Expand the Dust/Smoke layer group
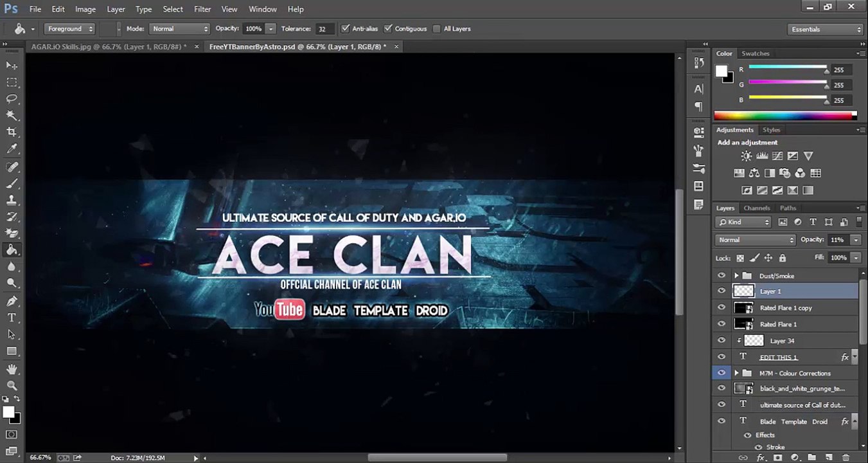 coord(736,276)
